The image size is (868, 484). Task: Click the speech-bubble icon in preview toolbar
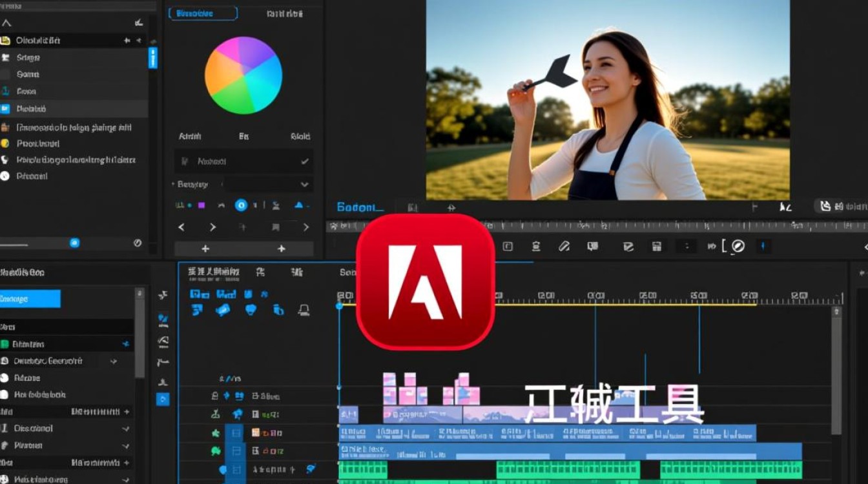592,246
